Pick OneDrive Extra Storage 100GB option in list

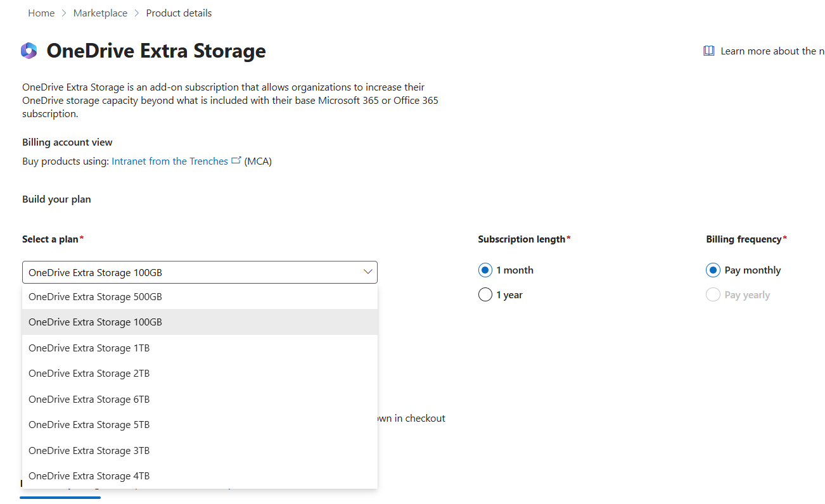click(200, 322)
